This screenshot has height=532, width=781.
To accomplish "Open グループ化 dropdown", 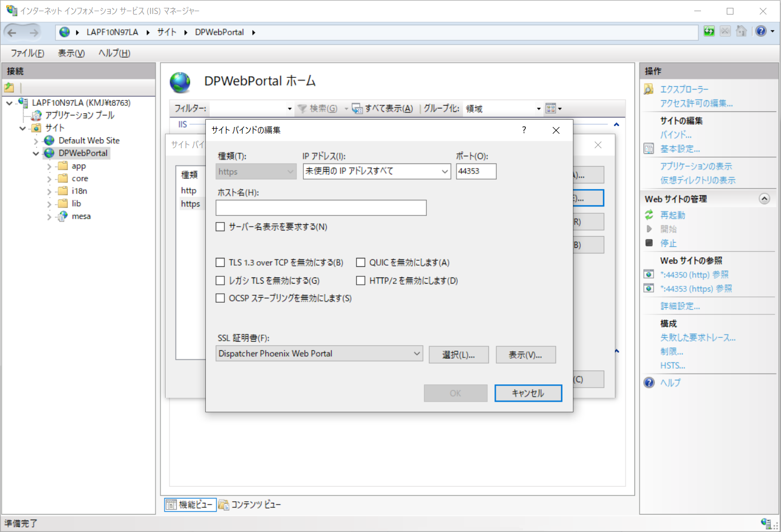I will point(539,109).
